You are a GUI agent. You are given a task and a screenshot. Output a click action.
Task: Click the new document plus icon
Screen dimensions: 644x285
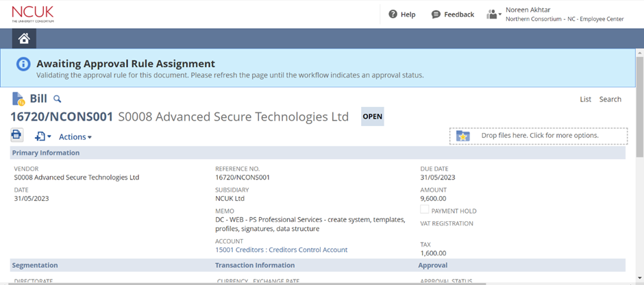click(40, 137)
